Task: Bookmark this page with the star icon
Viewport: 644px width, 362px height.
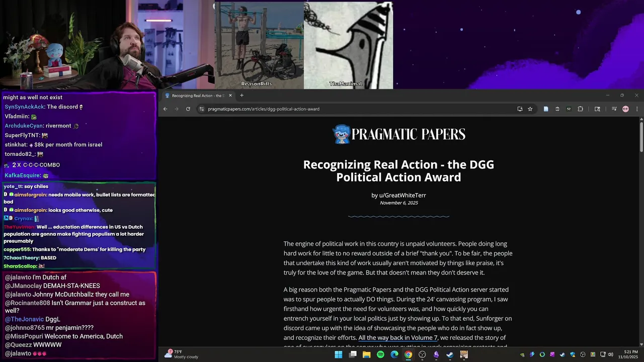Action: tap(530, 109)
